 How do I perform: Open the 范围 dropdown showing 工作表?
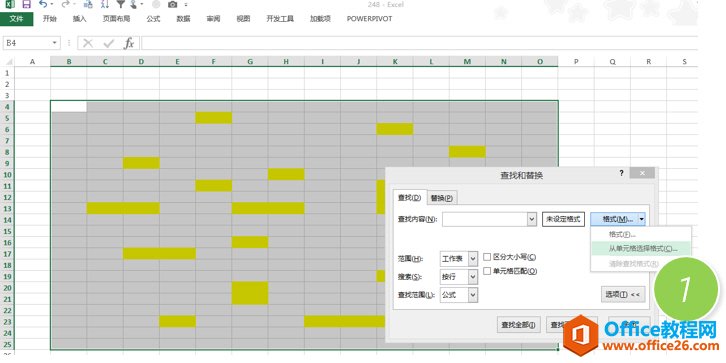pos(459,258)
